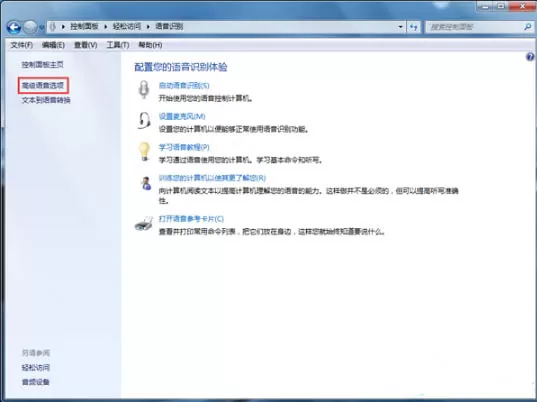The image size is (537, 402).
Task: Open the 文件(F) menu
Action: [22, 45]
